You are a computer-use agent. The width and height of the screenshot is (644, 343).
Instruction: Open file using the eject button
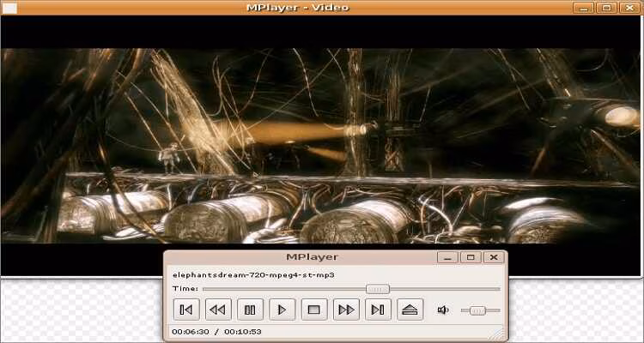410,310
